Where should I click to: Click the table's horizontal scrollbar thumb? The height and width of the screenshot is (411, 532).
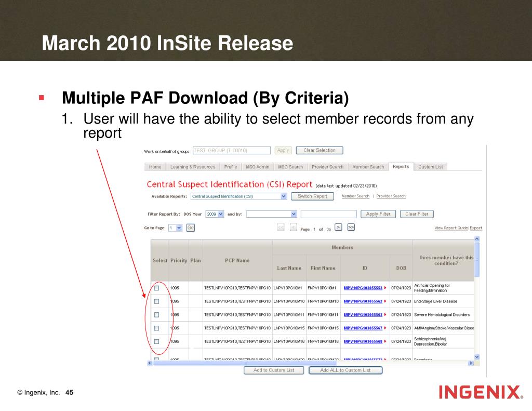coord(245,363)
